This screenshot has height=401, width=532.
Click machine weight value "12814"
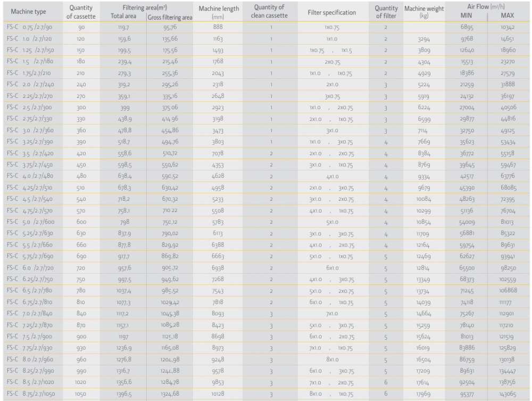[423, 268]
